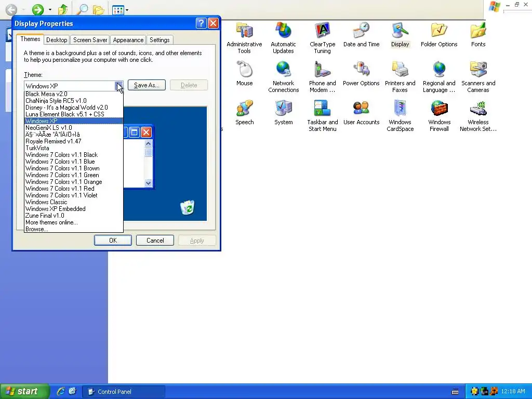Collapse the Theme combo box arrow
This screenshot has width=532, height=399.
pyautogui.click(x=119, y=86)
